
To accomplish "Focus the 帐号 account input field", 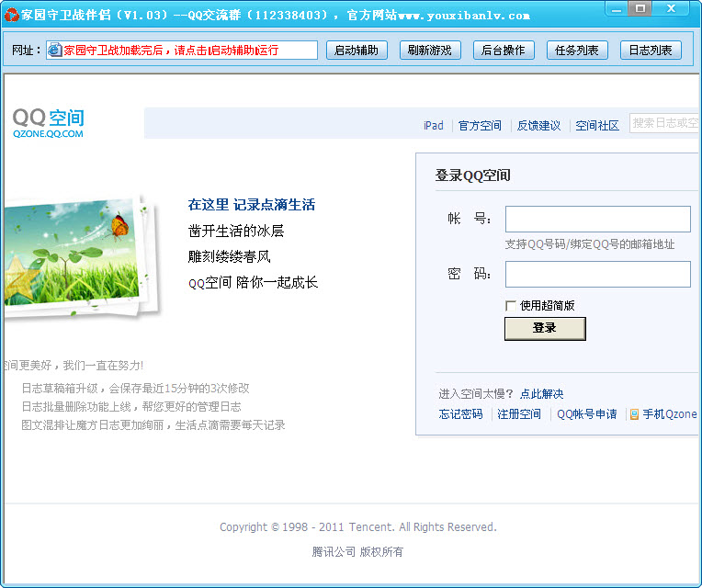I will [x=597, y=220].
